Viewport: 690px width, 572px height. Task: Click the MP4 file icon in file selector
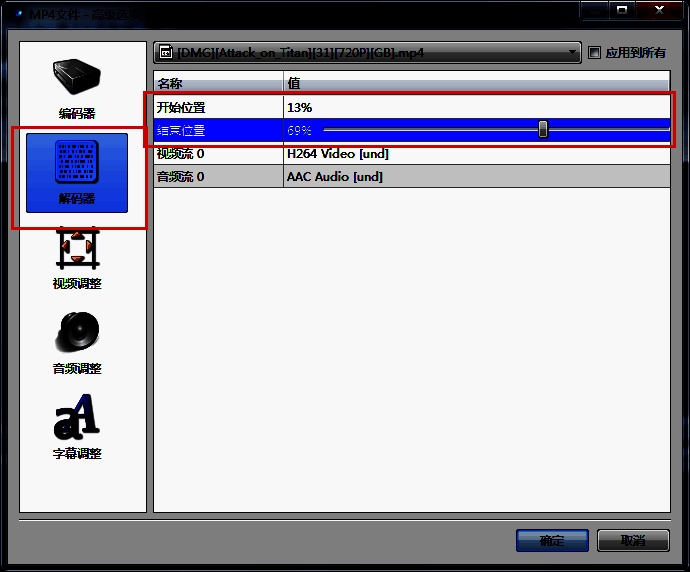point(166,53)
